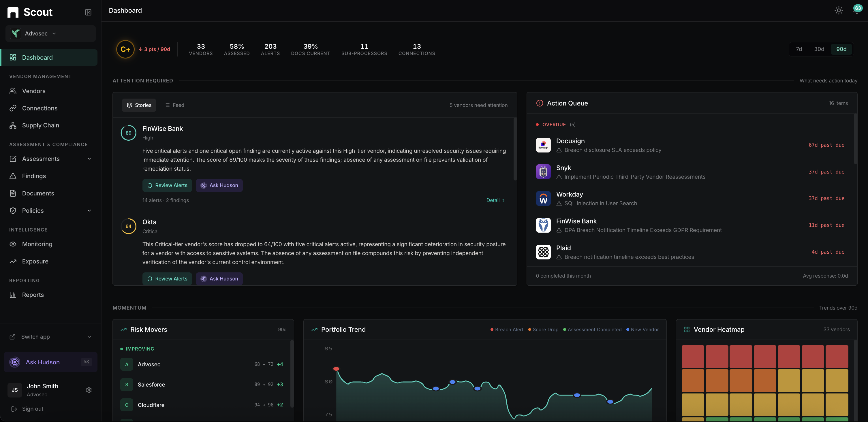Open Ask Hudson assistant in sidebar
Image resolution: width=868 pixels, height=422 pixels.
click(x=50, y=362)
